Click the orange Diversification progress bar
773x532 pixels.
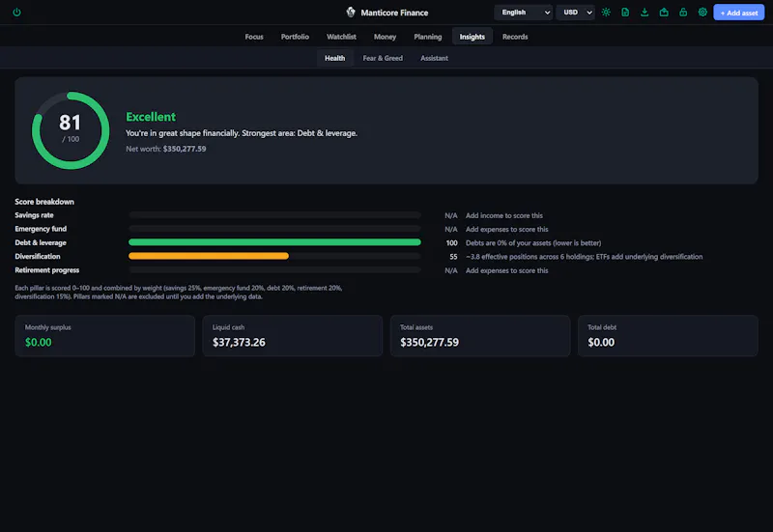[209, 256]
